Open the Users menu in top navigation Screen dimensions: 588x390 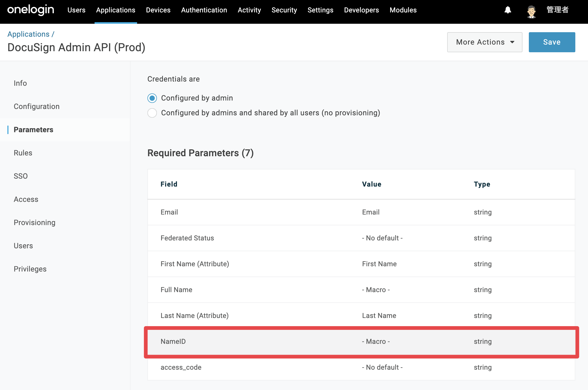click(76, 10)
